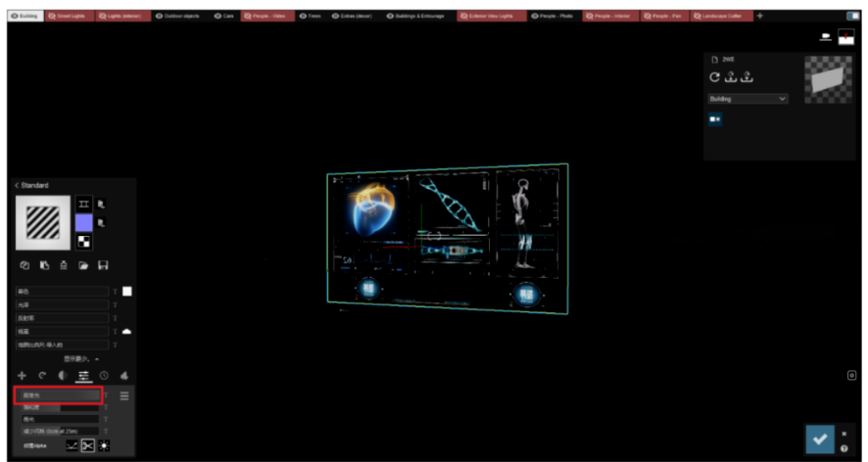Select the first texture alpha mode icon
868x462 pixels.
72,445
